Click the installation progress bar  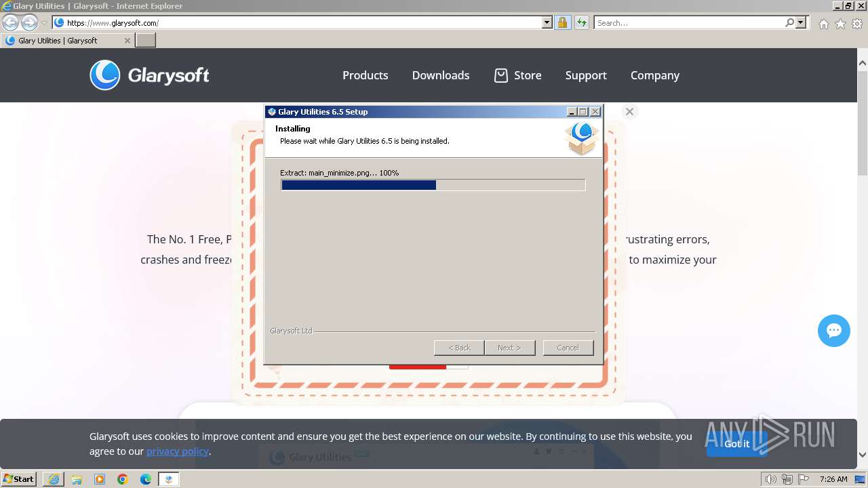click(x=433, y=185)
